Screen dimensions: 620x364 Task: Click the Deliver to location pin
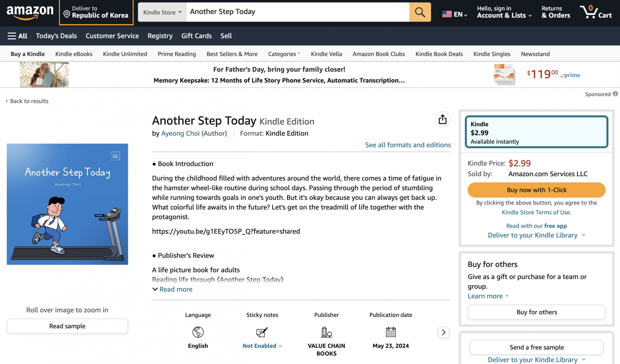click(x=67, y=14)
